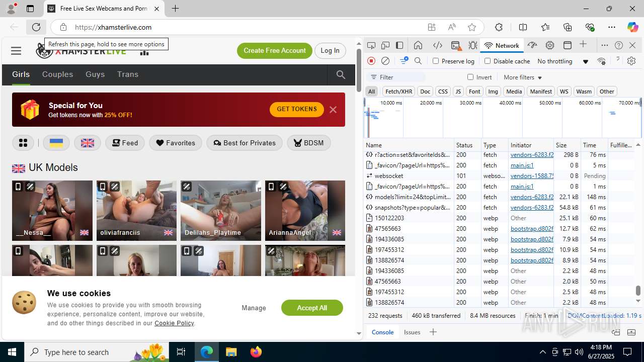Toggle DevTools device emulation icon
The image size is (644, 362).
click(385, 45)
